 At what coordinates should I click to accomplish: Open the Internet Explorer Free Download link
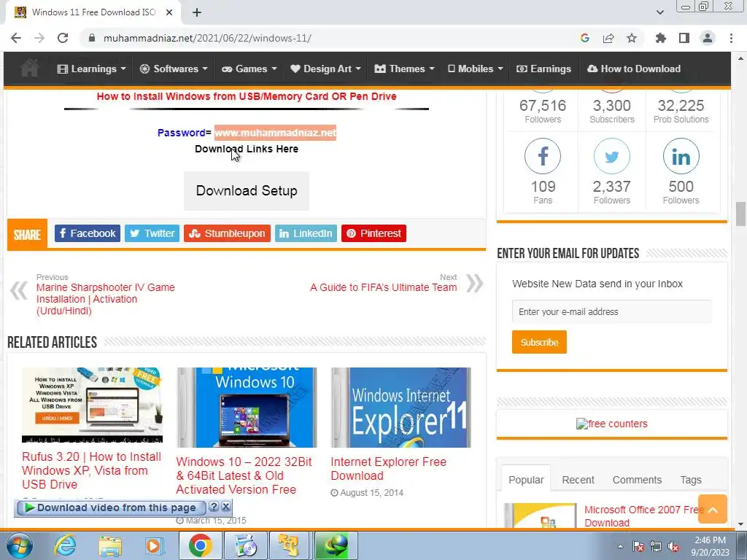click(x=388, y=469)
